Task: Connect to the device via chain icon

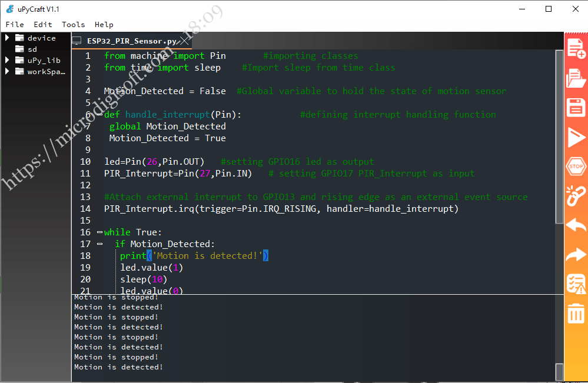Action: 576,196
